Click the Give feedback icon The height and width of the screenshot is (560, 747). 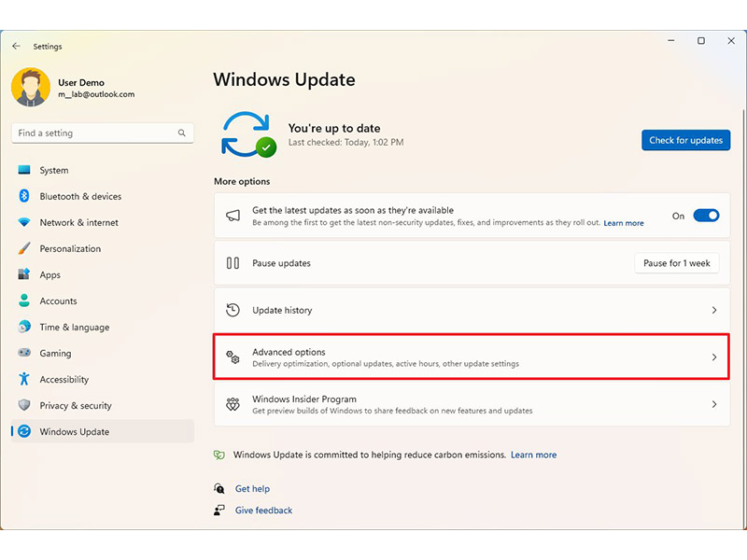pyautogui.click(x=219, y=510)
